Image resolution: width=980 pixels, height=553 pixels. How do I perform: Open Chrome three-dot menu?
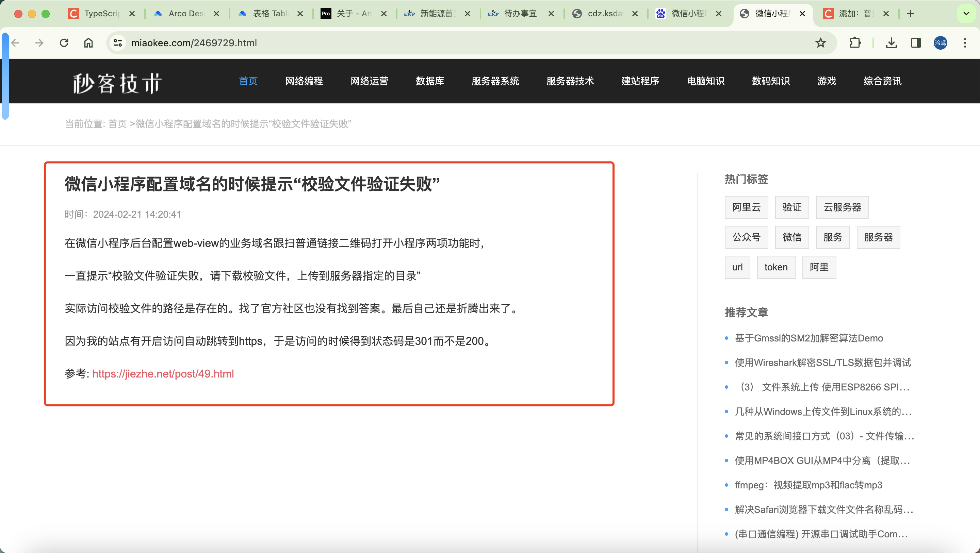click(964, 43)
